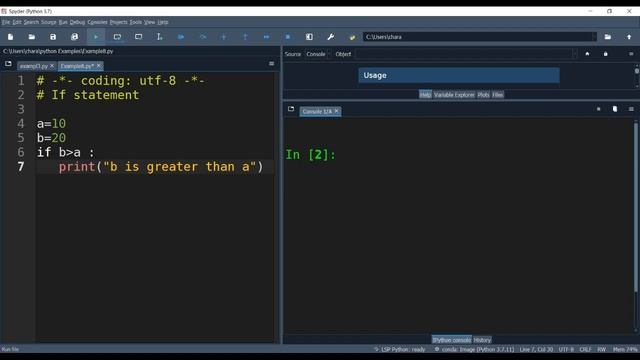Create a new file from the toolbar
Screen dimensions: 640x360
(x=10, y=37)
